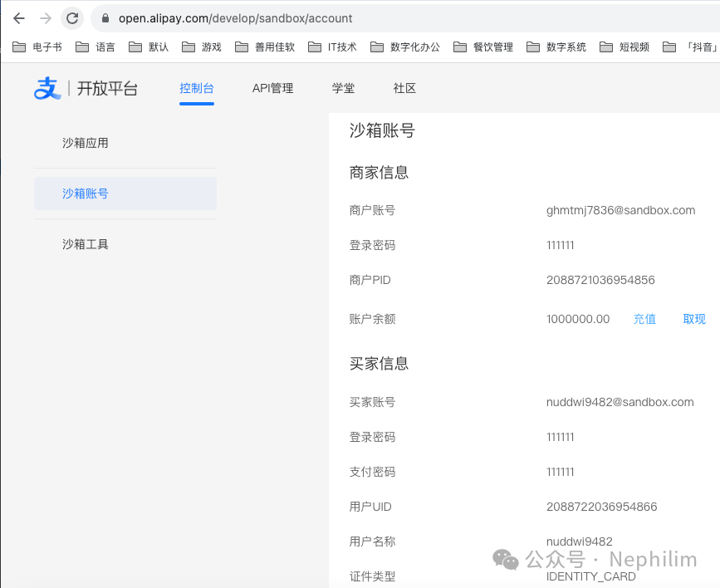Click the 账户余额 field label

click(x=372, y=319)
